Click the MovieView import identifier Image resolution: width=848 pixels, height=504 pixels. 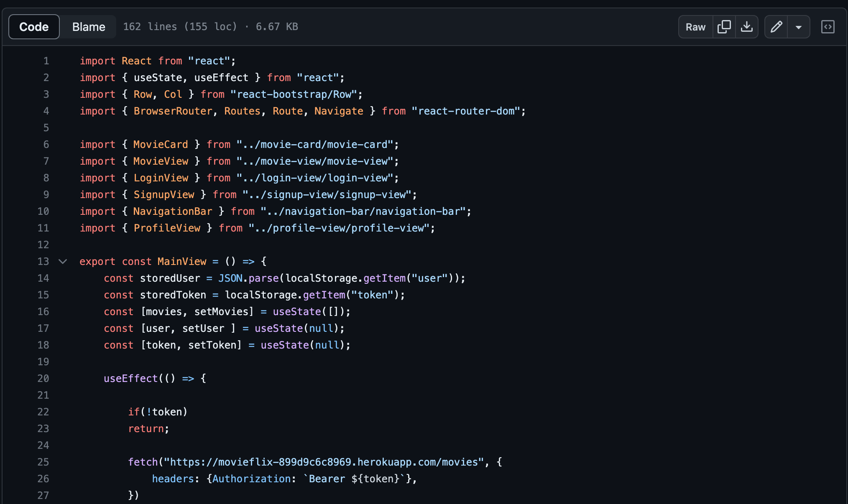(x=161, y=161)
